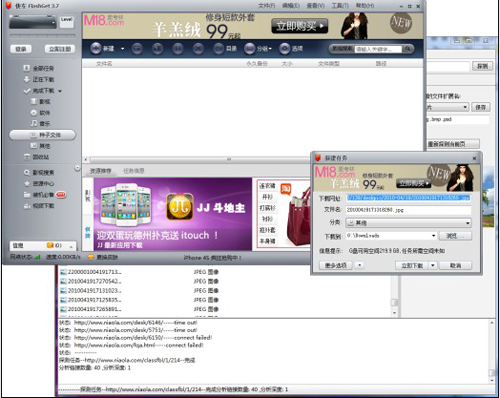Select the software category in sidebar

tap(40, 113)
